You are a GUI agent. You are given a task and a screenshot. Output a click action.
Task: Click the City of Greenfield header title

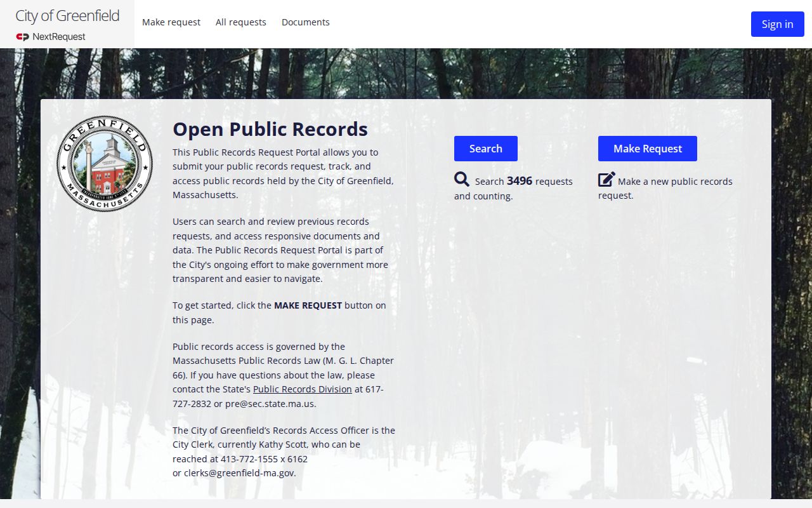coord(67,16)
